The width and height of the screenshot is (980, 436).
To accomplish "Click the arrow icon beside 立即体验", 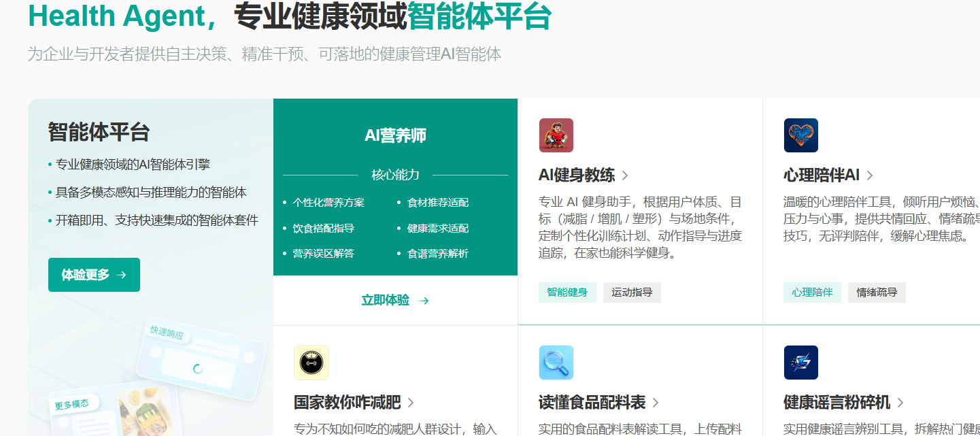I will pyautogui.click(x=424, y=301).
